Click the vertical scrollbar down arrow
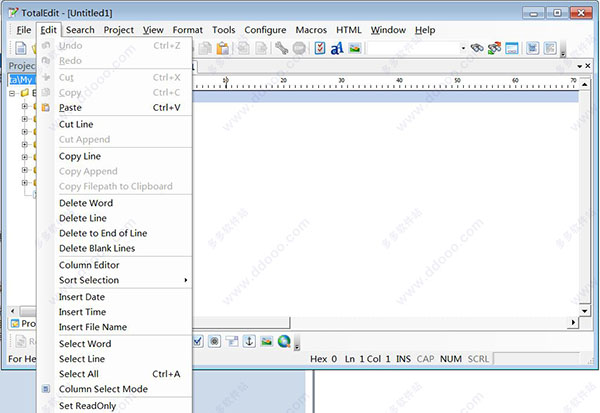The width and height of the screenshot is (600, 413). point(585,311)
